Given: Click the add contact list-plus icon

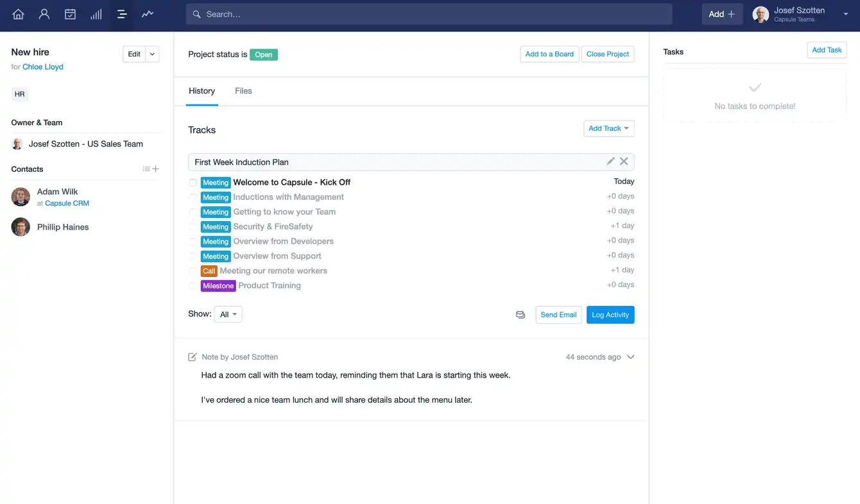Looking at the screenshot, I should 151,169.
